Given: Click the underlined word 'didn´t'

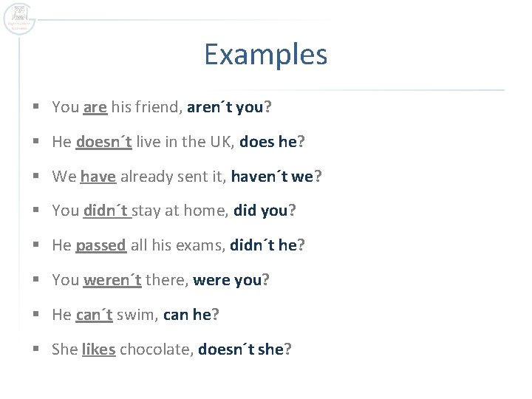Looking at the screenshot, I should click(106, 211).
